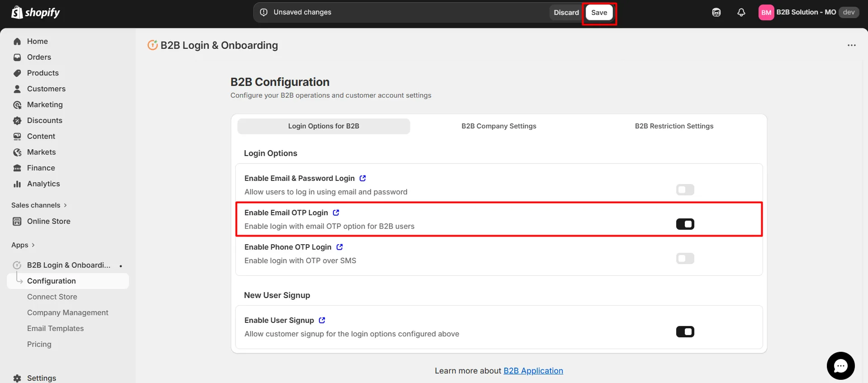Open the three-dot page menu
Image resolution: width=868 pixels, height=383 pixels.
click(852, 45)
